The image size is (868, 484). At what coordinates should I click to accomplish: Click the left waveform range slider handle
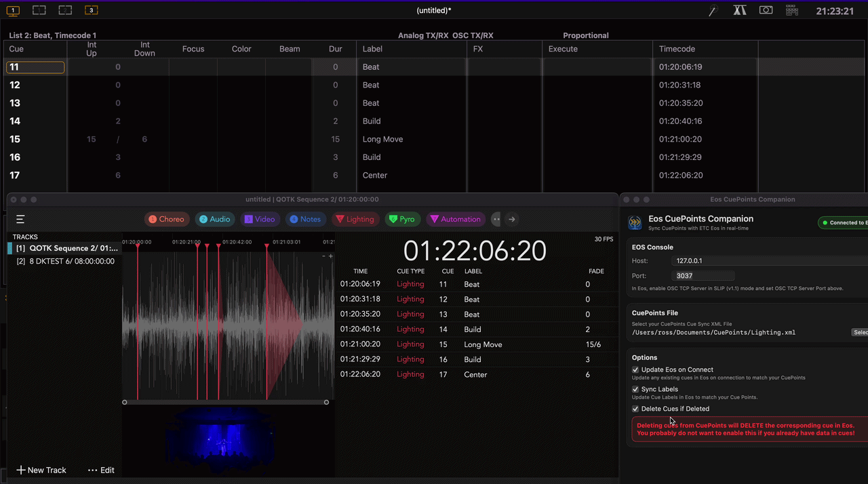point(125,402)
